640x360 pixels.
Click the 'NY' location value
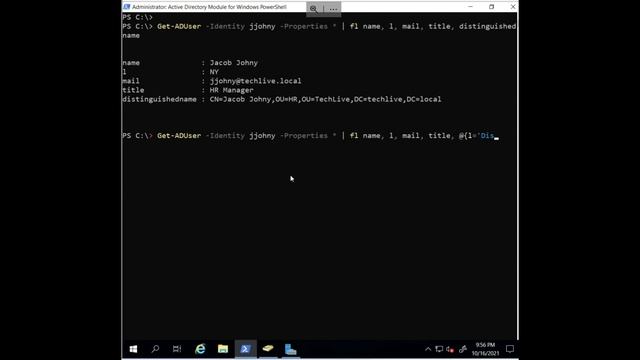point(214,72)
